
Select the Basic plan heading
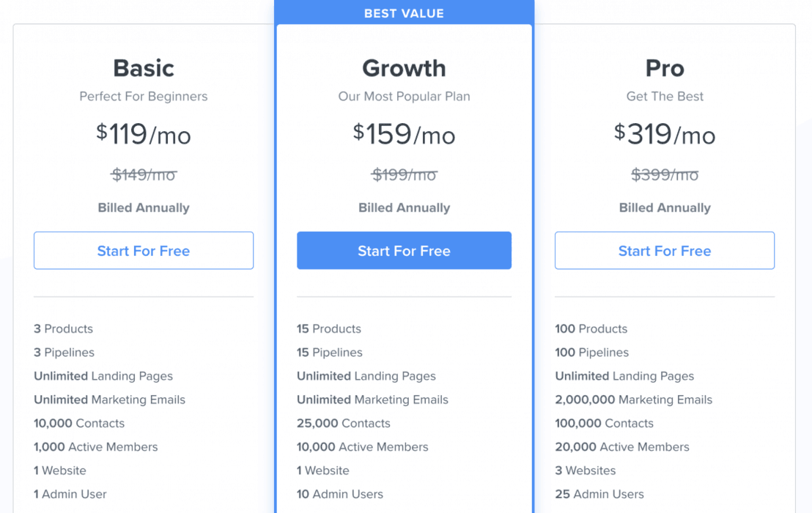(144, 68)
